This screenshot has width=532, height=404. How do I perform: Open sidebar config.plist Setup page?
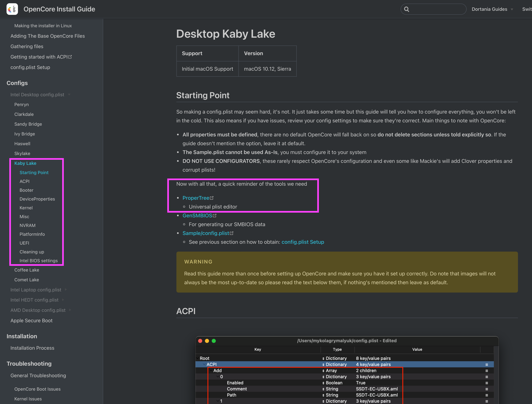30,67
